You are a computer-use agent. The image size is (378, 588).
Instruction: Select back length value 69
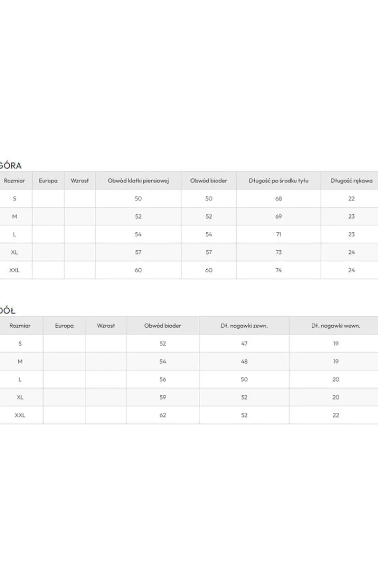pyautogui.click(x=279, y=217)
